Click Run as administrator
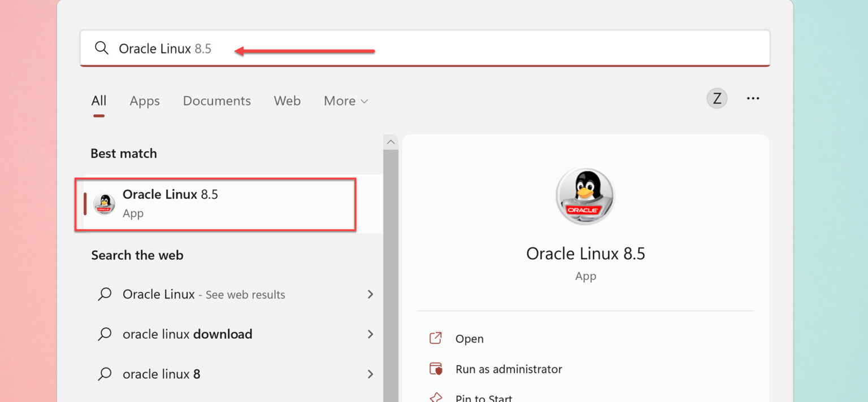Screen dimensions: 868x402 click(x=508, y=369)
